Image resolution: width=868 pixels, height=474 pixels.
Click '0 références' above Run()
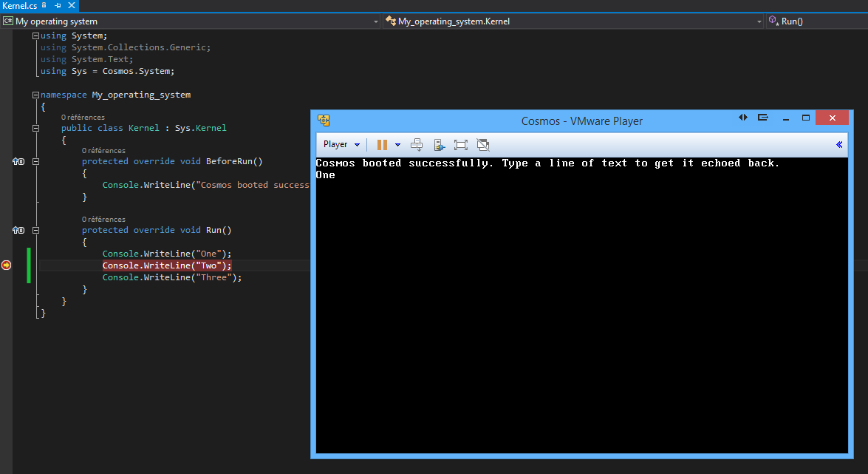(x=103, y=219)
